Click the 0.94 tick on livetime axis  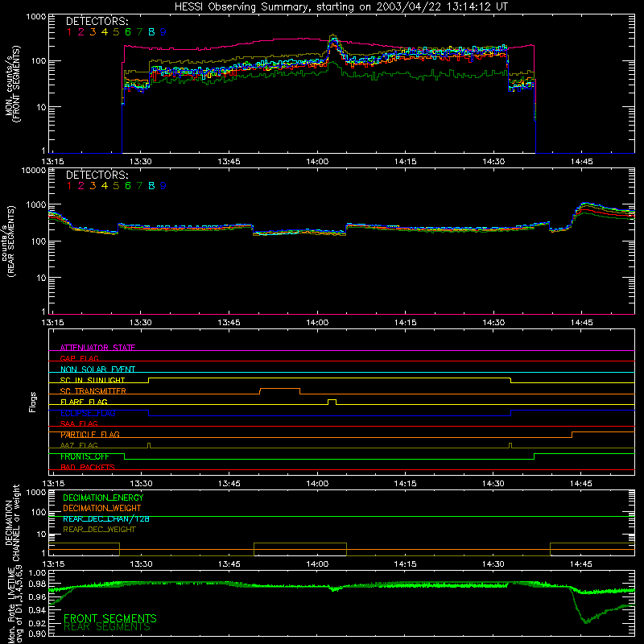(x=38, y=610)
